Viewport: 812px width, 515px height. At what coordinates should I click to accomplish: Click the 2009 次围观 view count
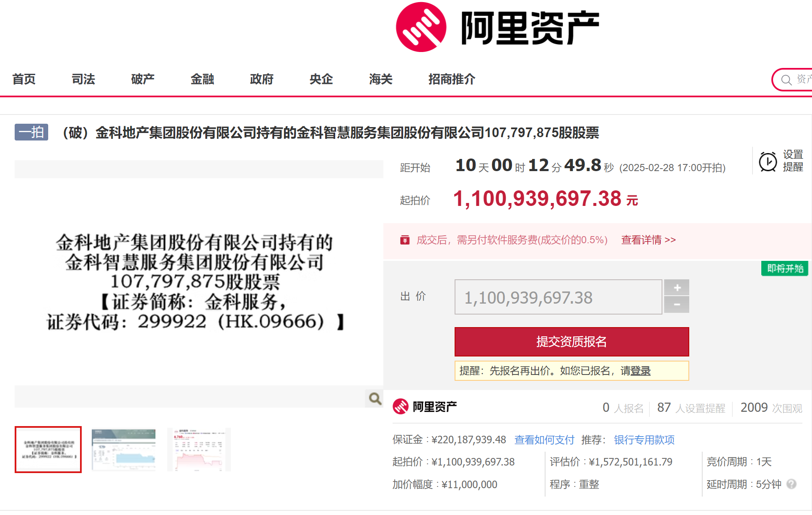tap(771, 408)
